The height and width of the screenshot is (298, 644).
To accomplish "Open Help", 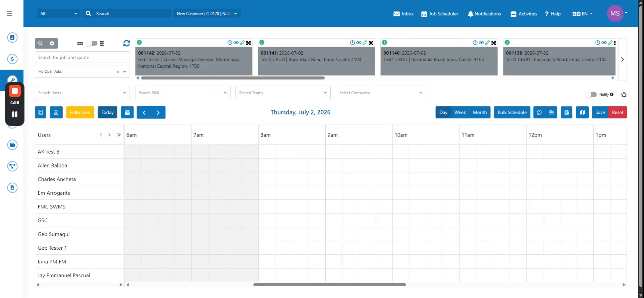I will 553,14.
